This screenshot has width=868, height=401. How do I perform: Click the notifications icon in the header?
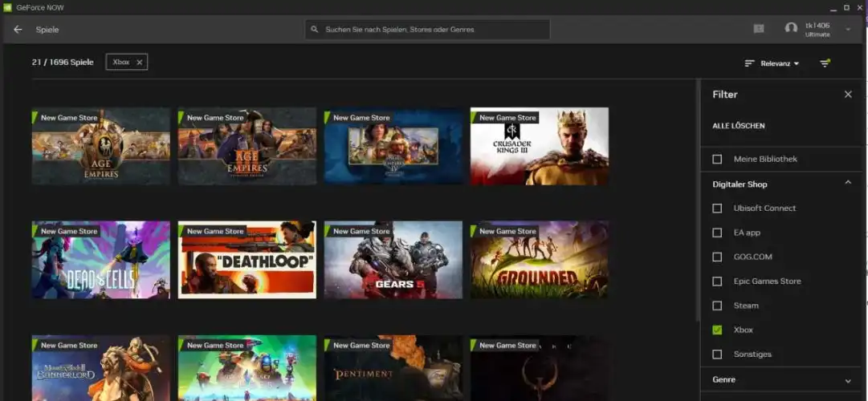coord(759,29)
